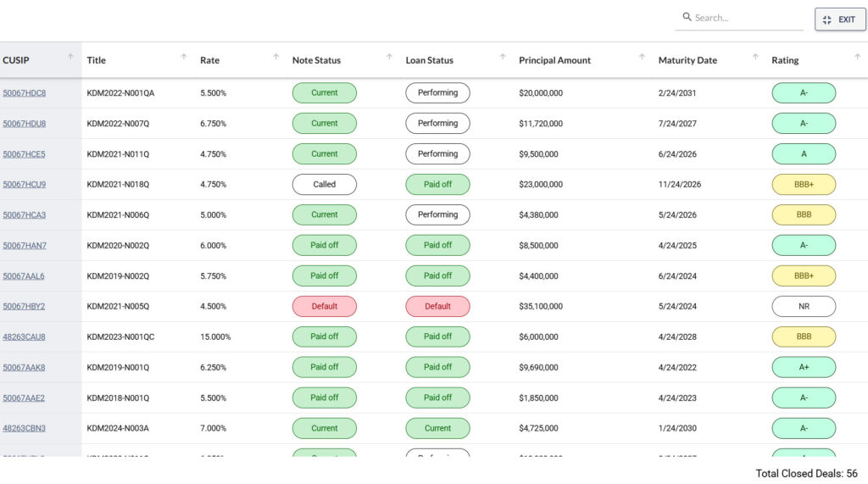
Task: Click the sort arrow in Title column
Action: coord(184,57)
